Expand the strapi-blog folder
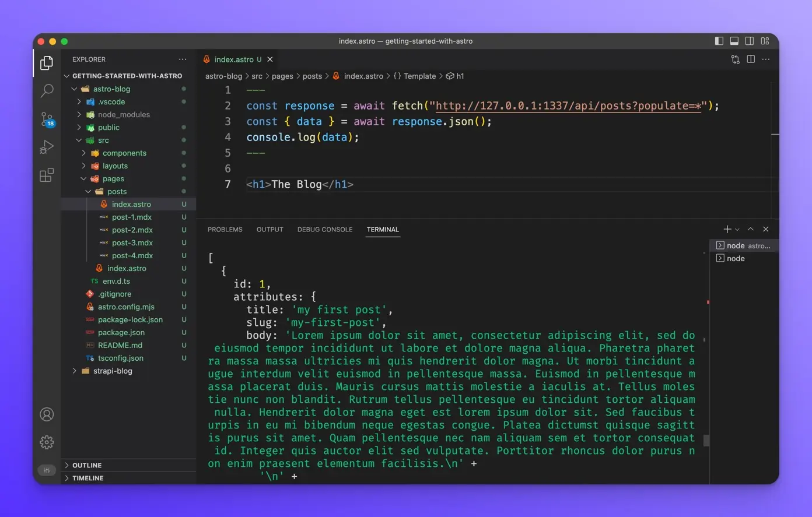This screenshot has height=517, width=812. click(x=113, y=371)
